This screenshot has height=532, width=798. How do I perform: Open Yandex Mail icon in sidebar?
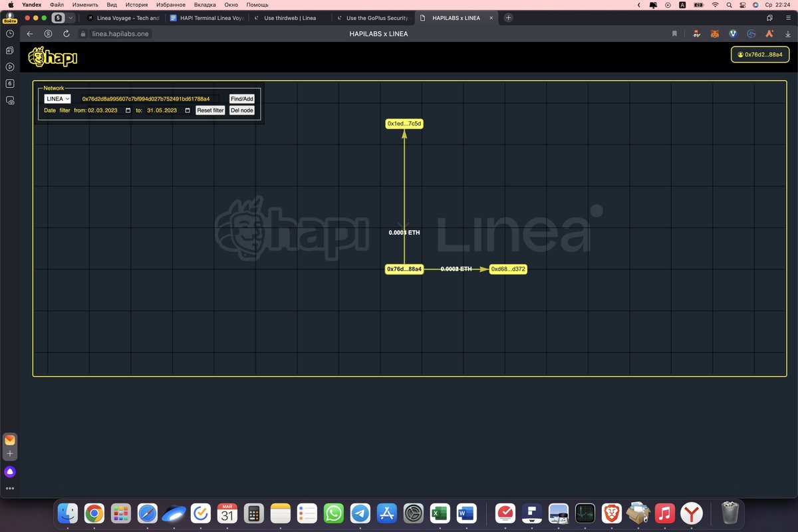point(10,440)
